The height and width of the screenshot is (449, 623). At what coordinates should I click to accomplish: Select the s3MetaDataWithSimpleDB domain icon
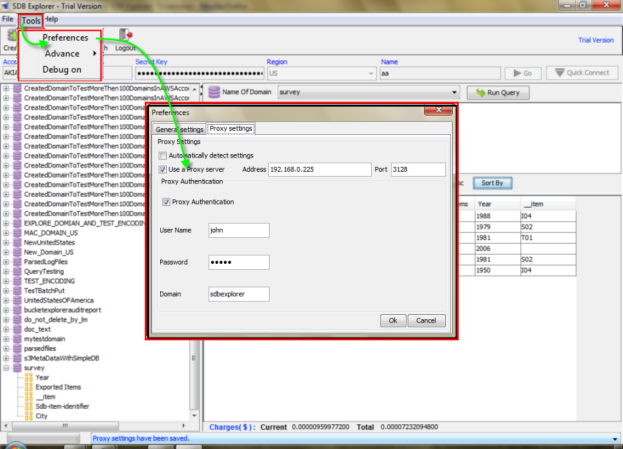(x=17, y=358)
